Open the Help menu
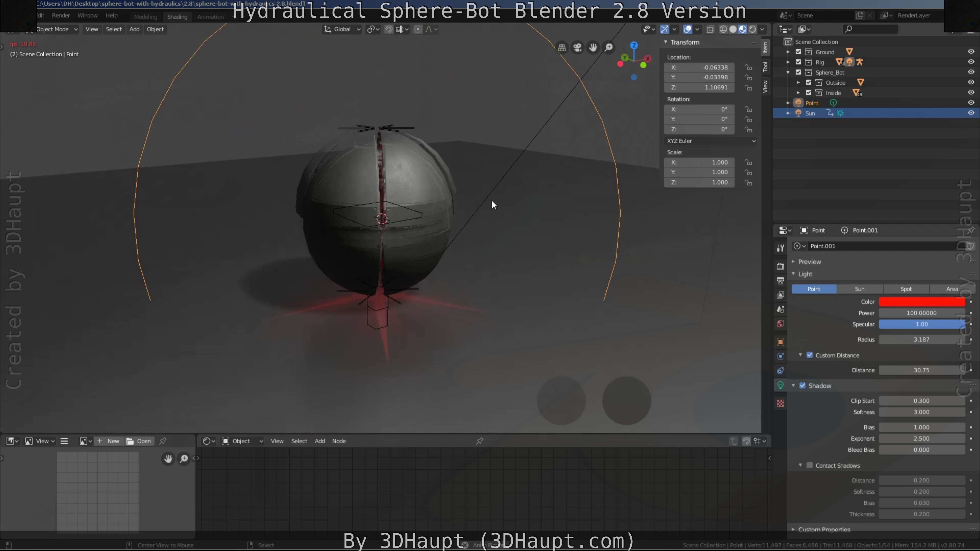 (x=112, y=16)
